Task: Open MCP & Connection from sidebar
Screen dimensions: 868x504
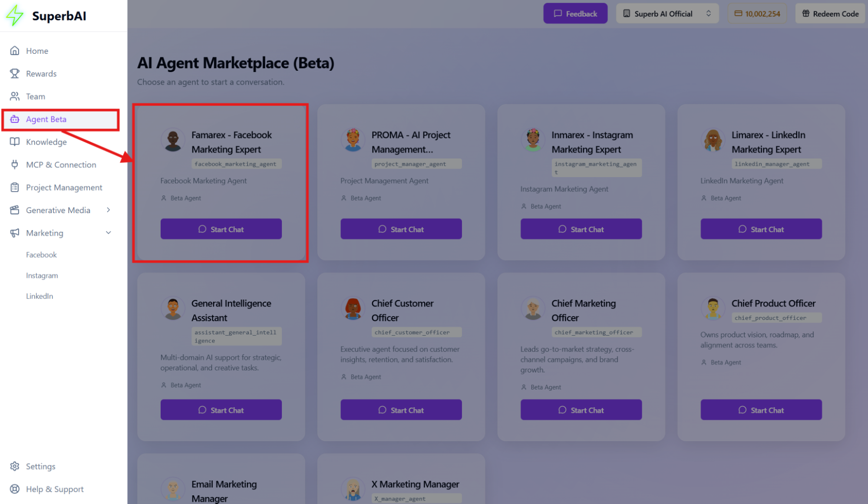Action: (x=61, y=165)
